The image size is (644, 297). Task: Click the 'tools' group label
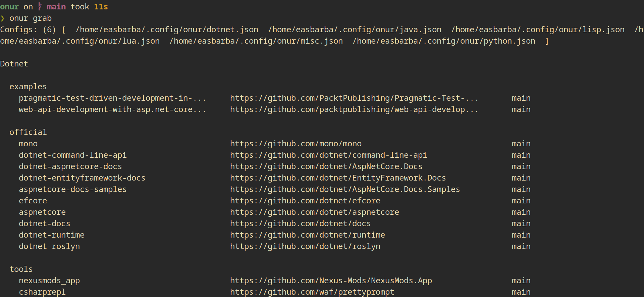[21, 269]
